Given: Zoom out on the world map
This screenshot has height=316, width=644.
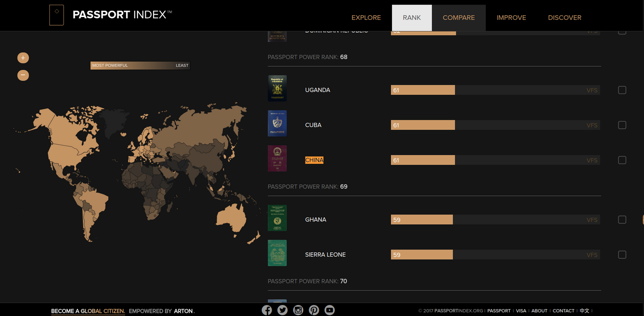Looking at the screenshot, I should click(23, 75).
